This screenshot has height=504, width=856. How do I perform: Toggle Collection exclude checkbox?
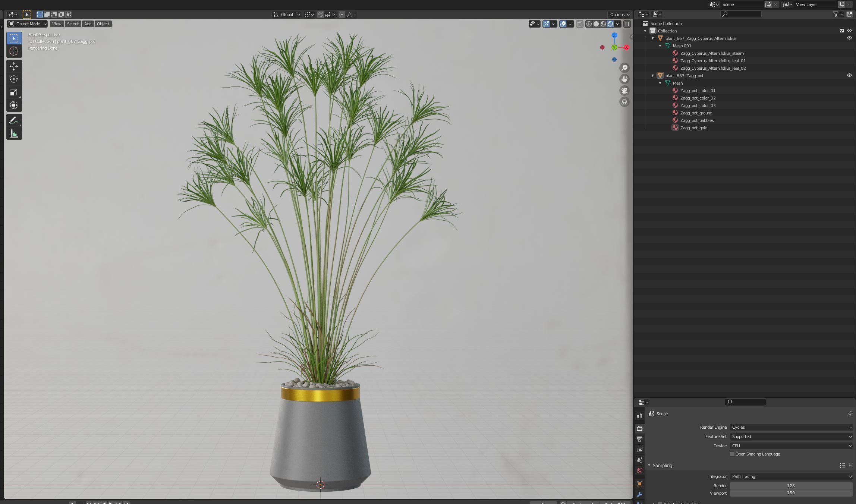click(x=841, y=31)
